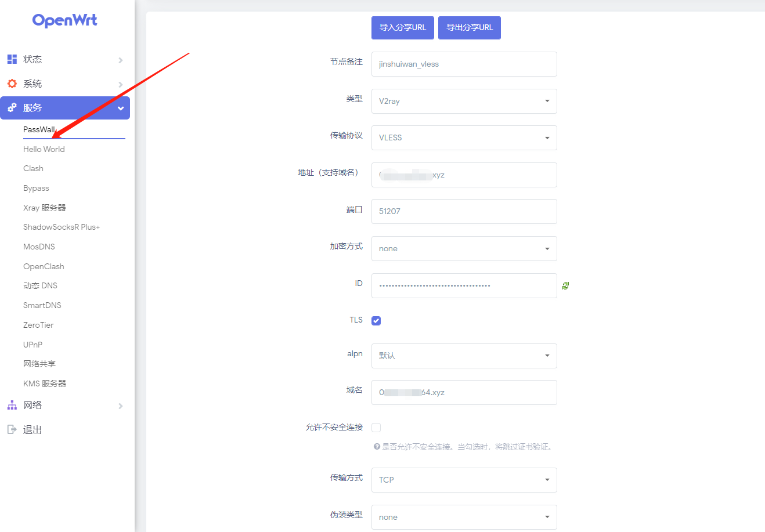Expand the alpn 默认 dropdown

[x=464, y=356]
